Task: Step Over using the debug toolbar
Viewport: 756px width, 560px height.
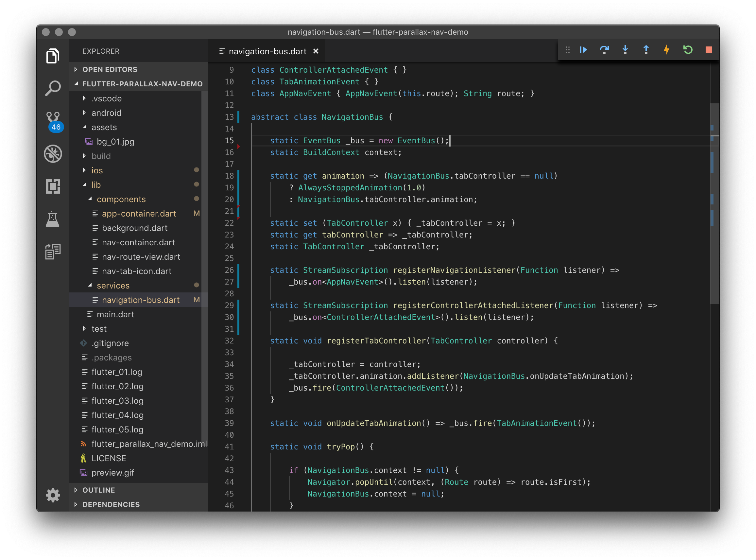Action: (605, 50)
